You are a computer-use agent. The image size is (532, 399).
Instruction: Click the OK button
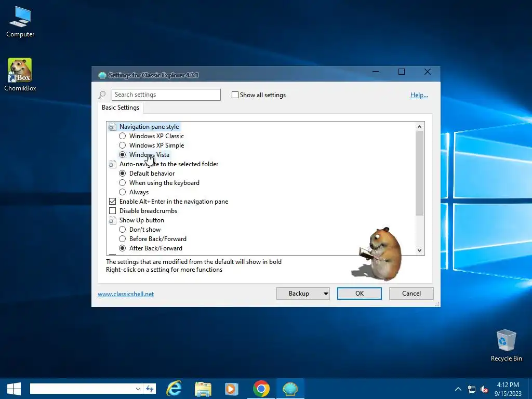tap(360, 294)
